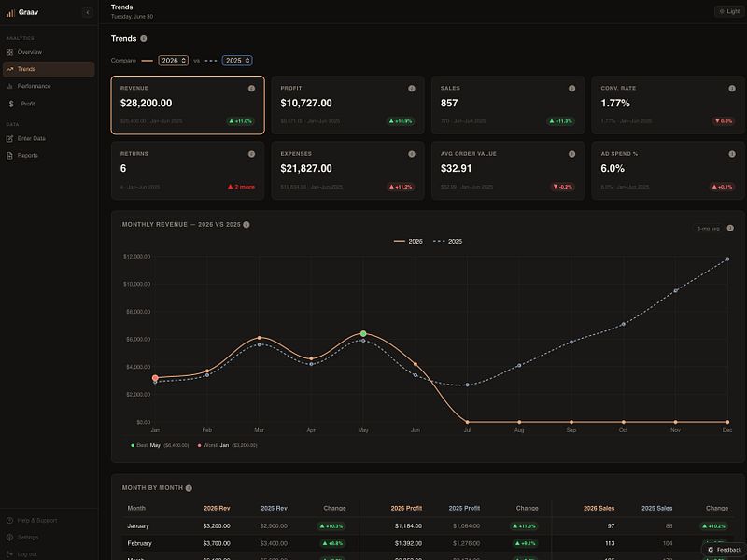Click the 2026 Sales column header

pos(599,508)
